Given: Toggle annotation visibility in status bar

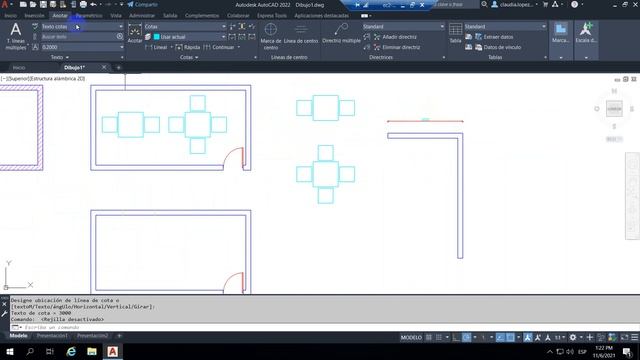Looking at the screenshot, I should click(528, 338).
